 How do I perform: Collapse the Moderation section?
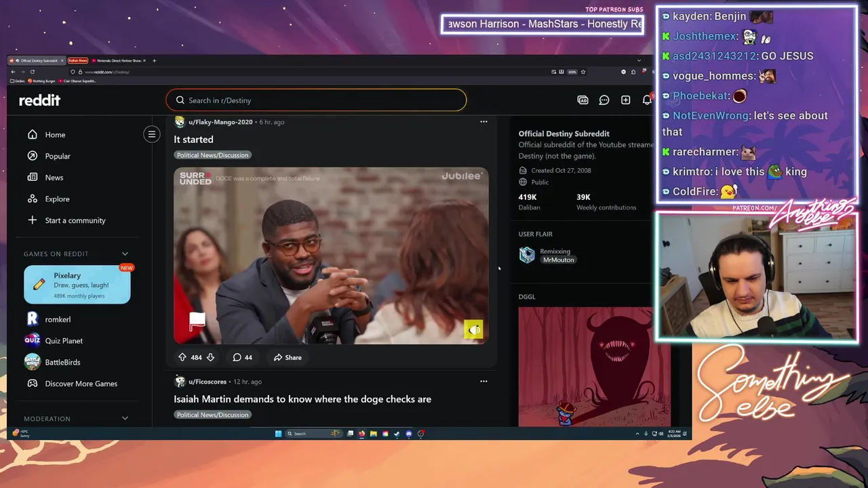click(x=125, y=418)
